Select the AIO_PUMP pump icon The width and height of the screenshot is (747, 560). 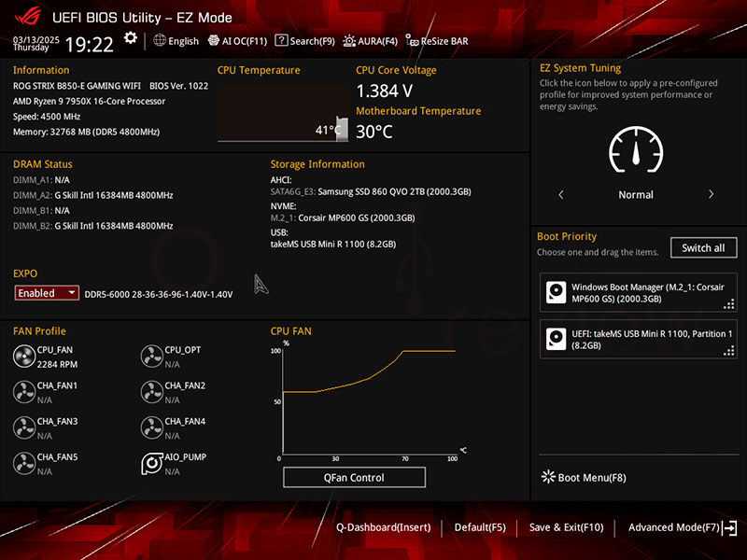point(152,464)
